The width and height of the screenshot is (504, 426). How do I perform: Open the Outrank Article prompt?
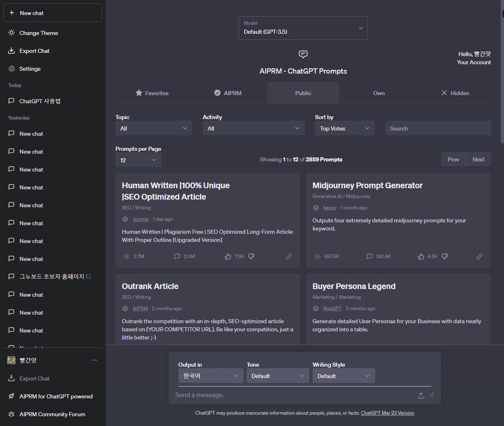pos(150,286)
